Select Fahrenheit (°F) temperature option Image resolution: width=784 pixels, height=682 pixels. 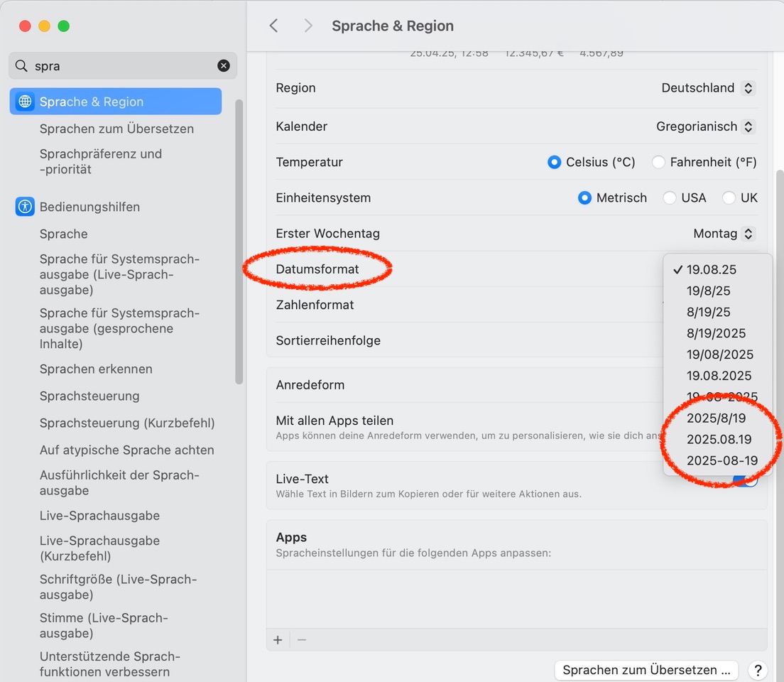coord(658,162)
